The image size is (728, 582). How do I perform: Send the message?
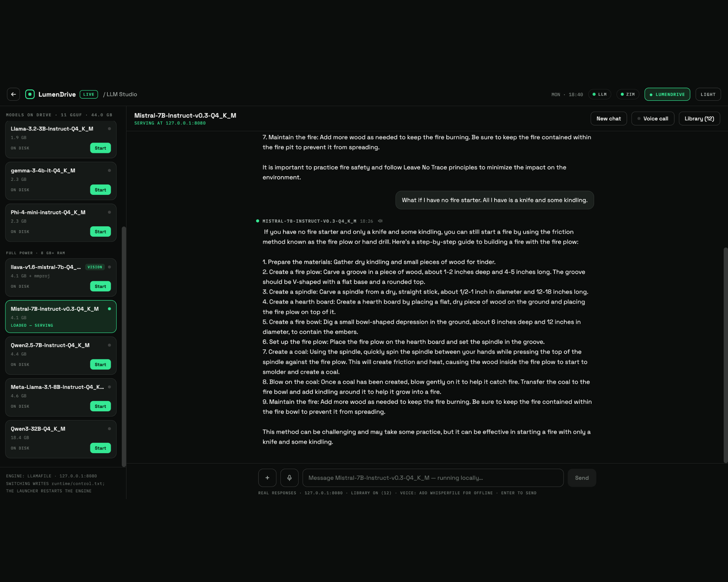(x=582, y=478)
